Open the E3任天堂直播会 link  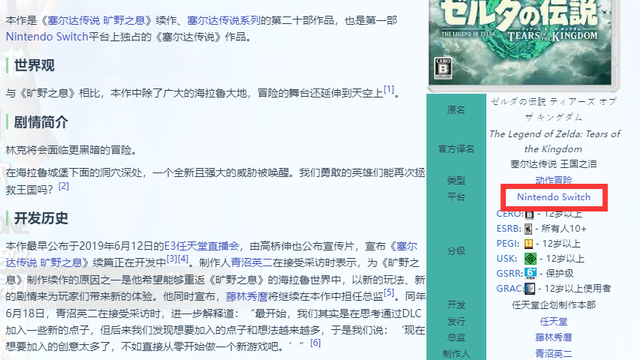[201, 246]
